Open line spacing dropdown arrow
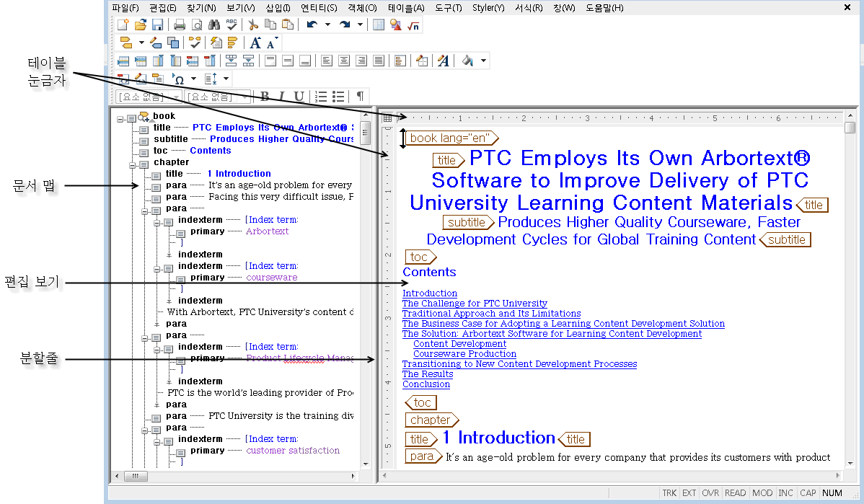864x504 pixels. point(226,79)
